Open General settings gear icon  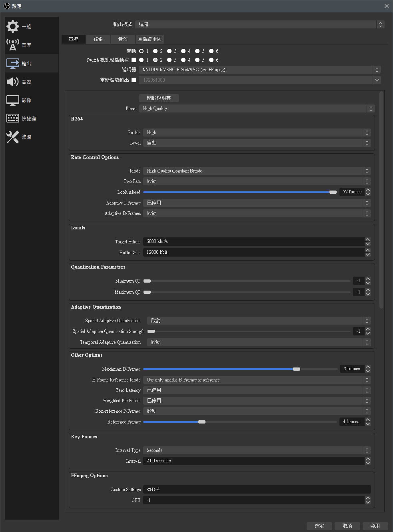[x=13, y=26]
